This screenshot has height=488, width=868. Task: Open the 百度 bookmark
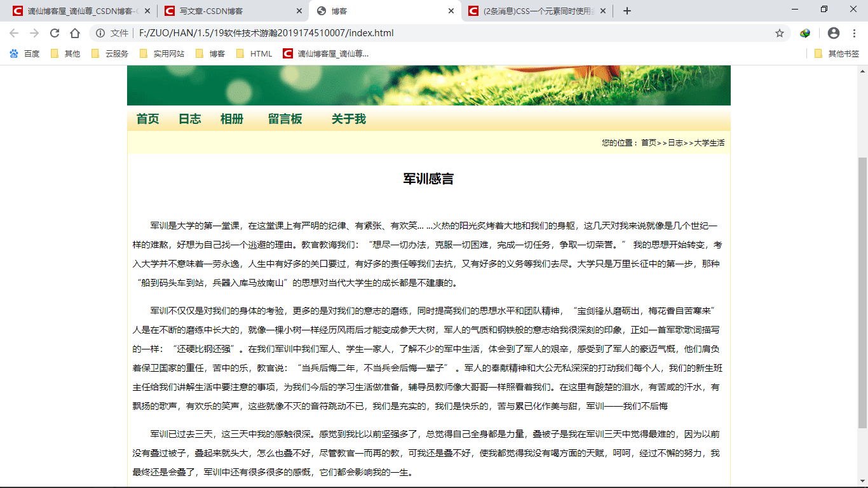pyautogui.click(x=25, y=54)
